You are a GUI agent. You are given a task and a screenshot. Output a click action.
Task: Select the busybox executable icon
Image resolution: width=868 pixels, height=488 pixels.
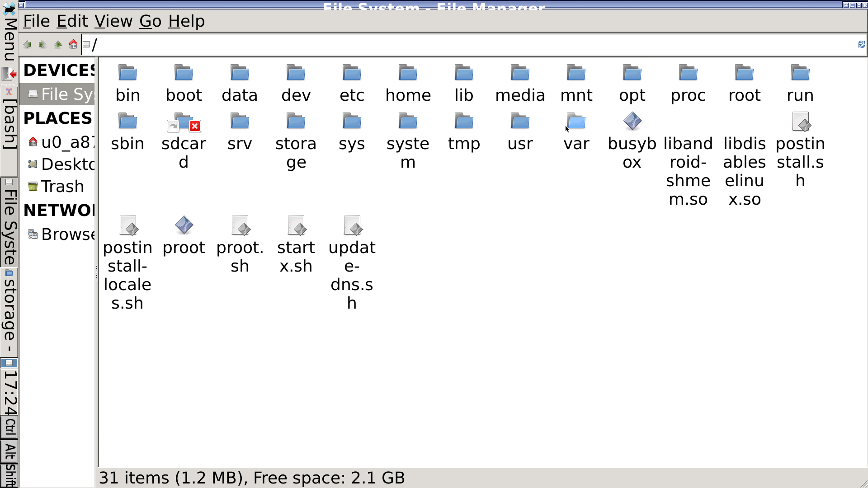point(632,122)
